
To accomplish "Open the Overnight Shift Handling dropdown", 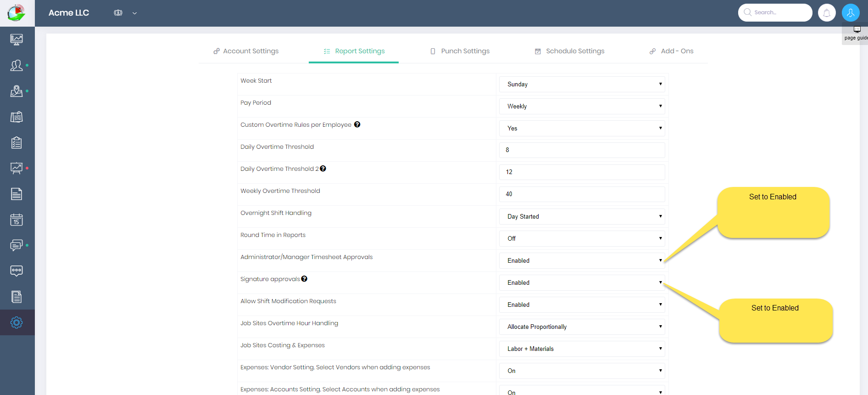I will 582,216.
